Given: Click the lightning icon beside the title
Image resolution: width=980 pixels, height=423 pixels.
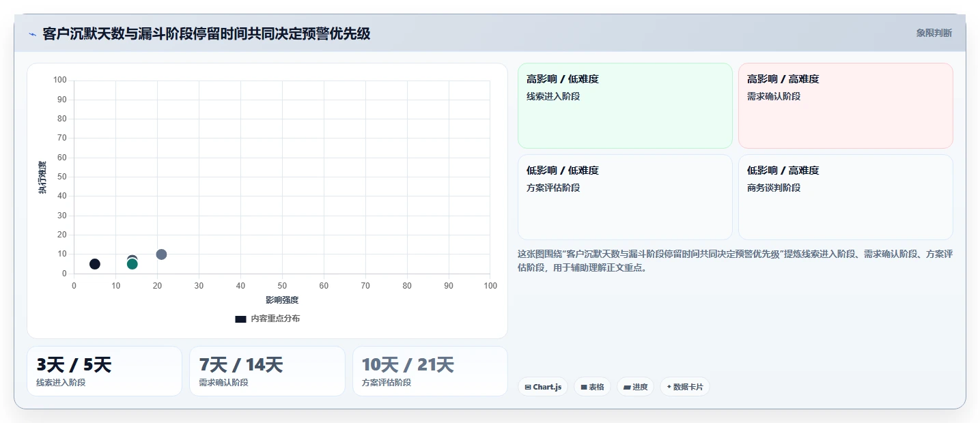Looking at the screenshot, I should [x=32, y=34].
